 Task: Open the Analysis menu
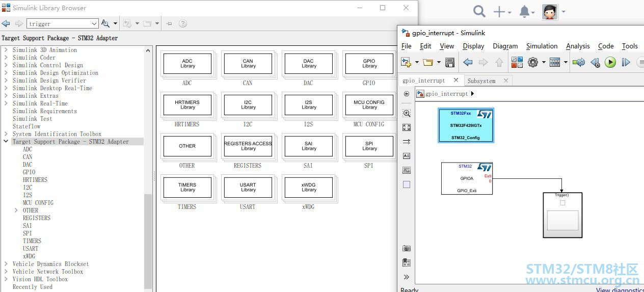pos(578,46)
